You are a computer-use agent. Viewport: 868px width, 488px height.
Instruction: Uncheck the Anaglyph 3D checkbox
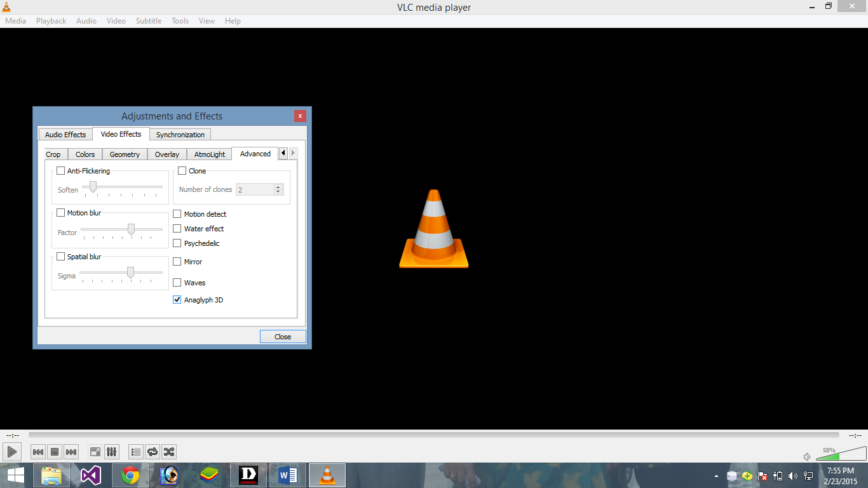pyautogui.click(x=177, y=300)
